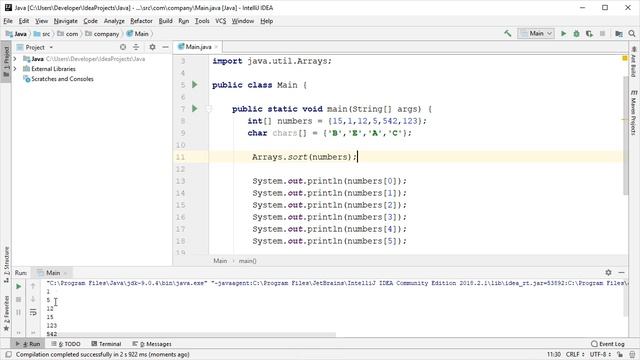Click the toolbar stop square icon
The width and height of the screenshot is (640, 360).
[602, 33]
